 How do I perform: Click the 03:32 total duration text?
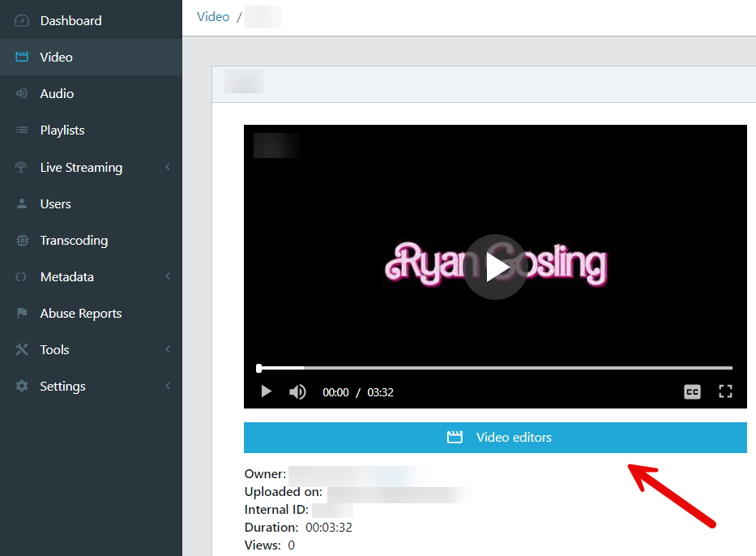pos(380,392)
